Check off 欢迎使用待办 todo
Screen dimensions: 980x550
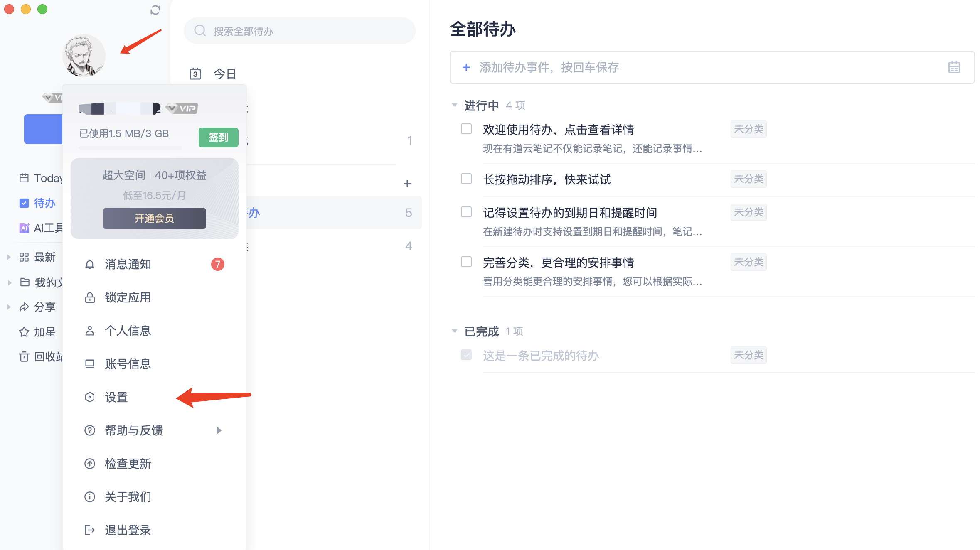tap(466, 129)
